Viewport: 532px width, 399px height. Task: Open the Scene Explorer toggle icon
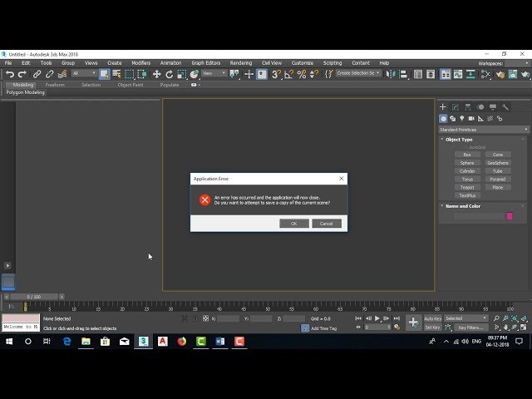coord(418,74)
